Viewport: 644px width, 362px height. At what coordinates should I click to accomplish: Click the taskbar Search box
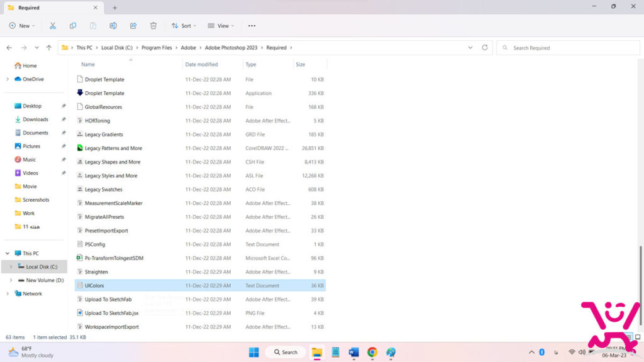(x=286, y=352)
